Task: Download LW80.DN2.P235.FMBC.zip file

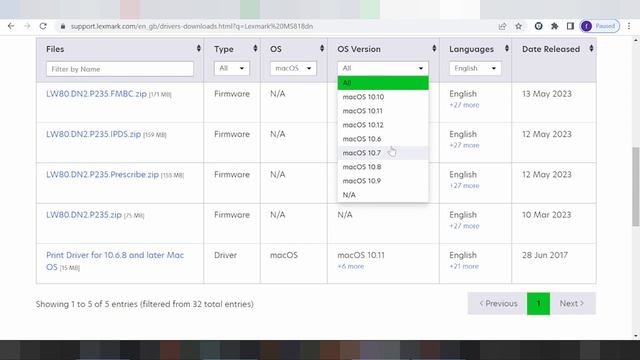Action: [96, 94]
